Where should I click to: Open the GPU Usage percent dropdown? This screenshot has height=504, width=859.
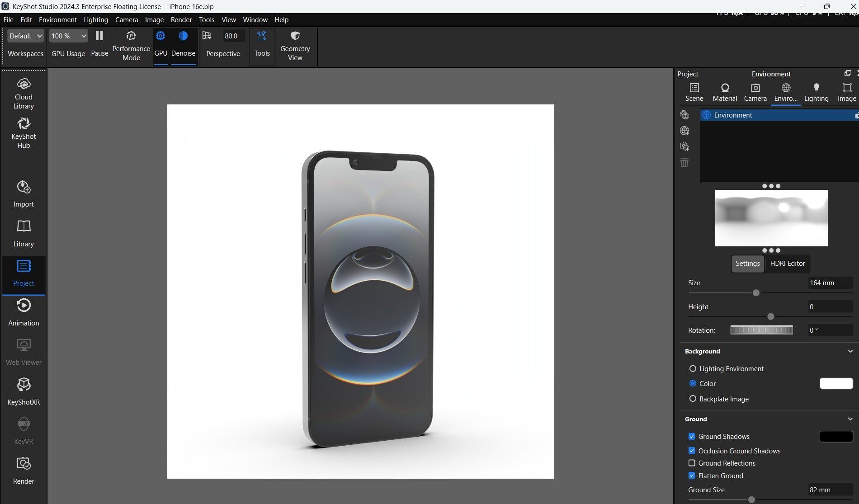pos(68,36)
